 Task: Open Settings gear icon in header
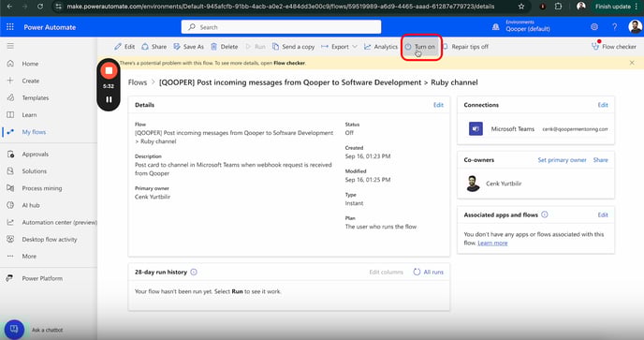(594, 27)
